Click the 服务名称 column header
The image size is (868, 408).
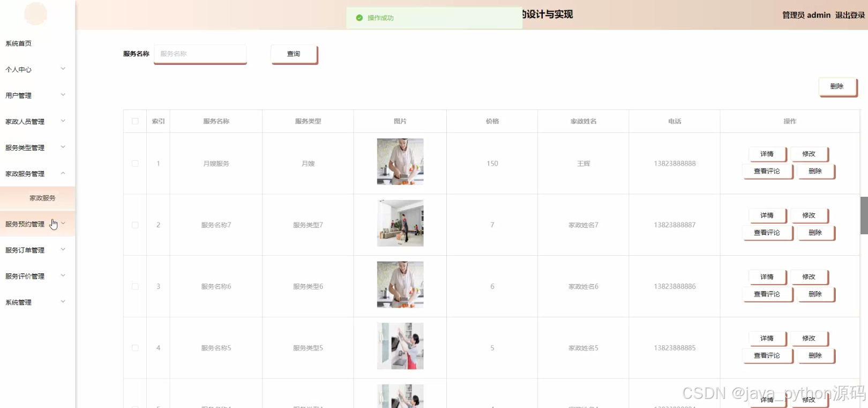click(216, 121)
